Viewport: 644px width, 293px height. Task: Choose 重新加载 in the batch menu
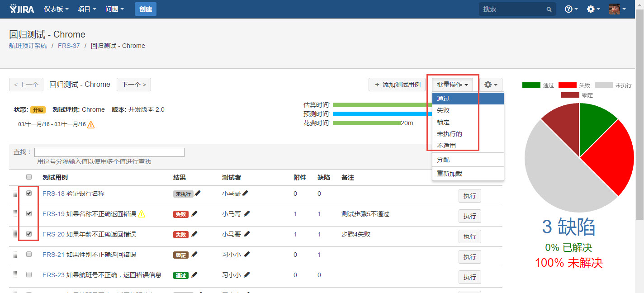click(x=468, y=174)
